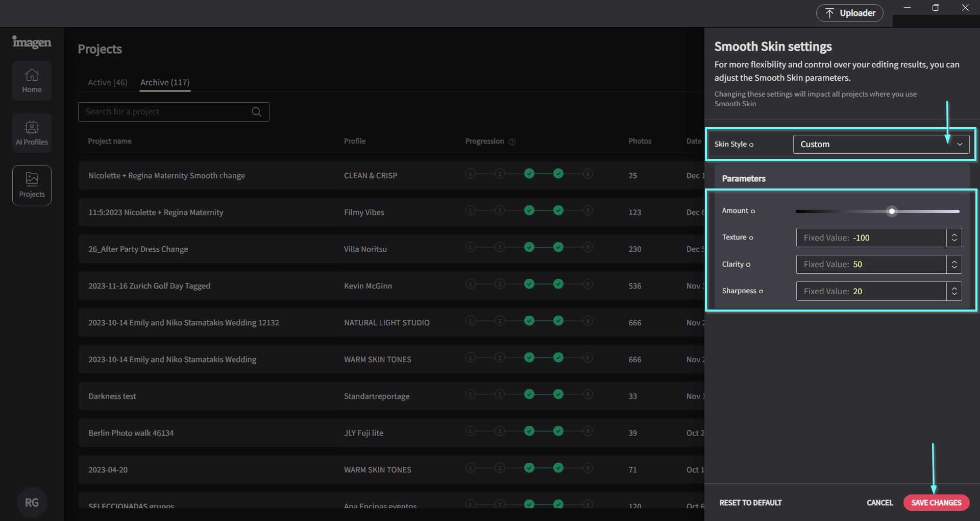The width and height of the screenshot is (980, 521).
Task: Click the Clarity info dot
Action: tap(748, 265)
